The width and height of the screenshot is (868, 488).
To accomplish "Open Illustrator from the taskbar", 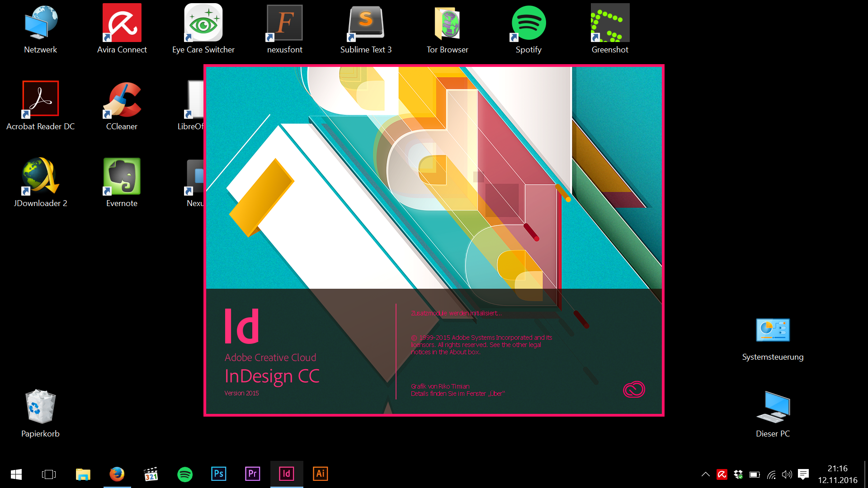I will pyautogui.click(x=320, y=474).
